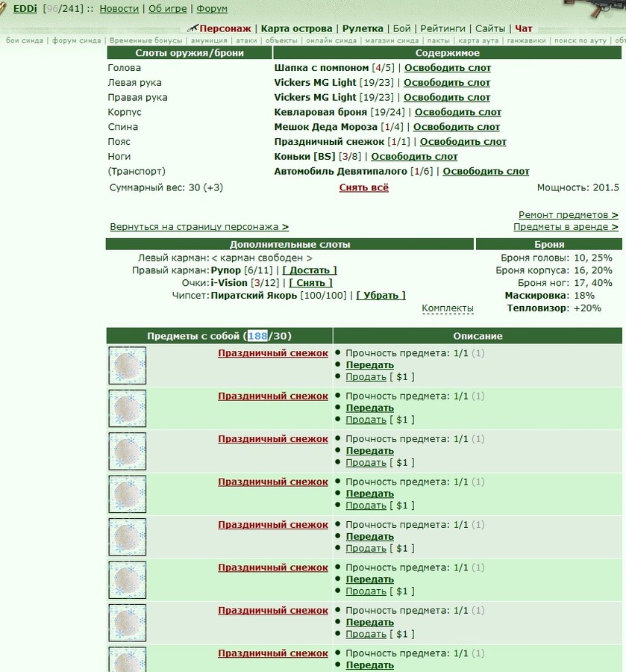626x672 pixels.
Task: Click the Суммарный вес: 30 (+3) text
Action: coord(166,187)
